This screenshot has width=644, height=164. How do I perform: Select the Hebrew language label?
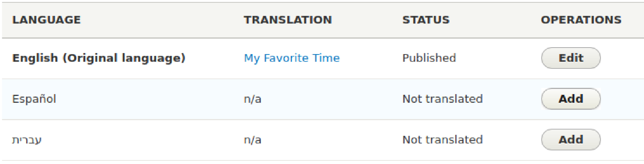[x=27, y=140]
